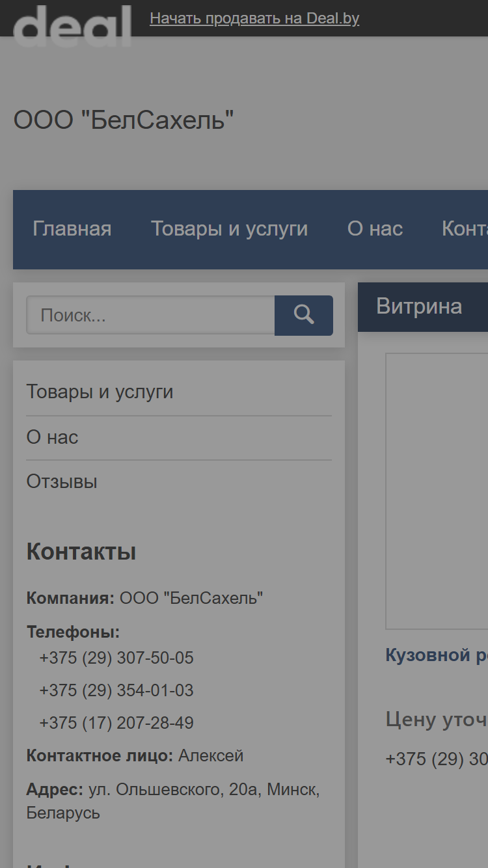Click the 'Цену уточ…' price text
Screen dimensions: 488x868
[x=437, y=719]
